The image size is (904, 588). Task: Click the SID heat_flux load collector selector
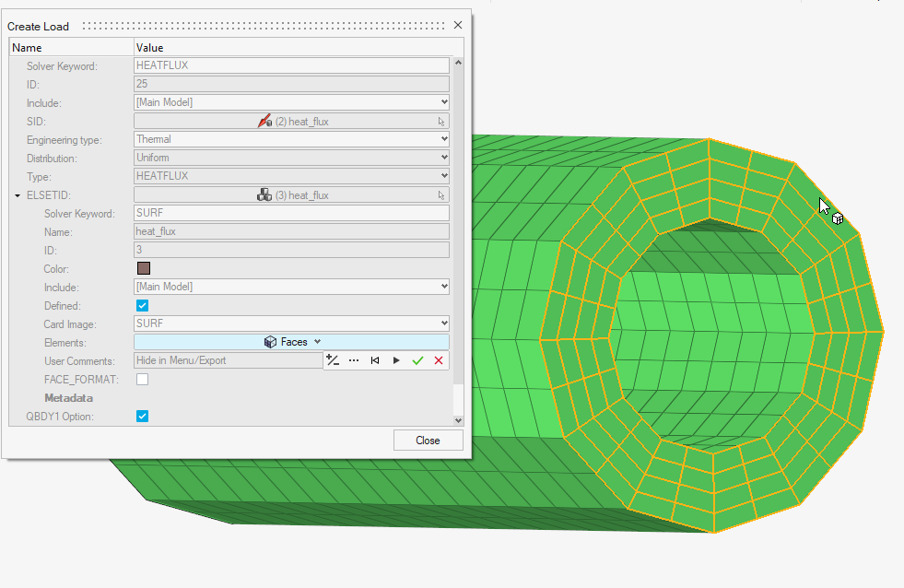tap(291, 122)
